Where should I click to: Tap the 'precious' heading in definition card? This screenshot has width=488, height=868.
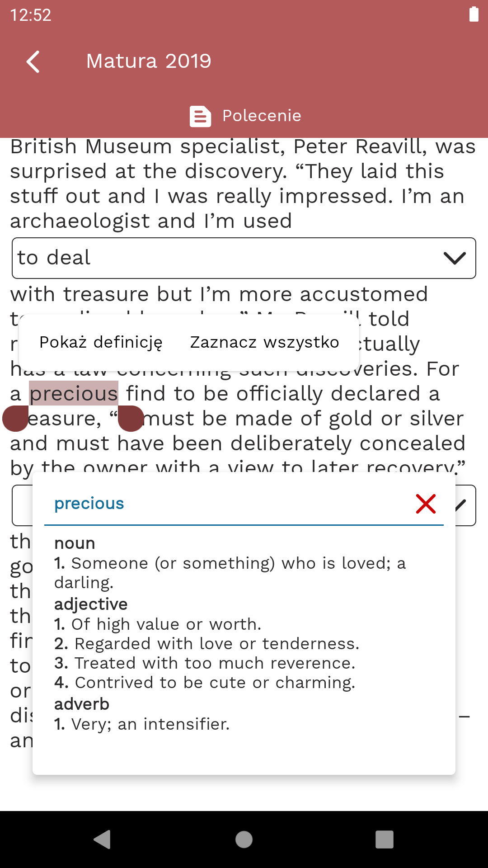coord(89,503)
